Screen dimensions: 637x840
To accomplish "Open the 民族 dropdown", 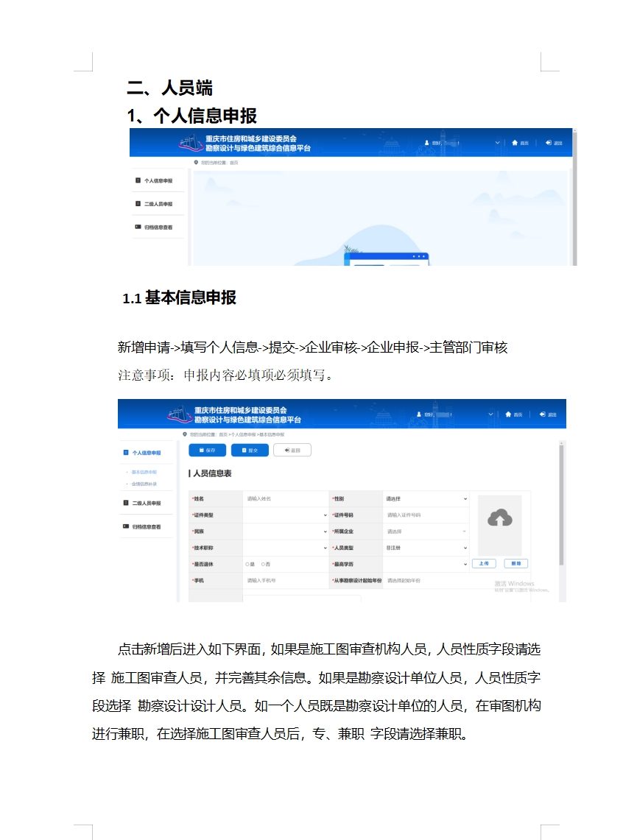I will [286, 532].
